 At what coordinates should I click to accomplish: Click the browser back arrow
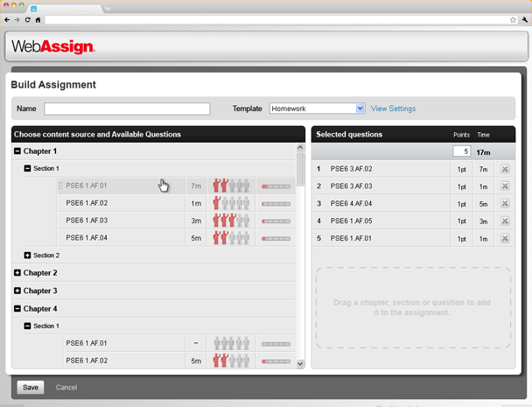[7, 19]
